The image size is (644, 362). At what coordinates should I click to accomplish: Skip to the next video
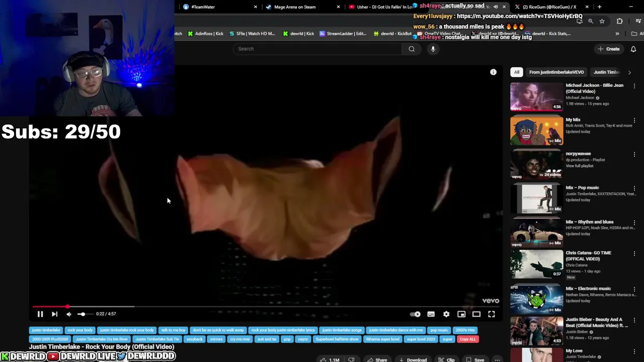[54, 314]
